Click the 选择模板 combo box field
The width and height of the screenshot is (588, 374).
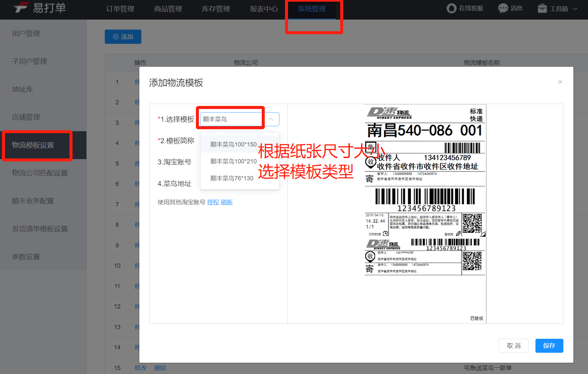239,119
